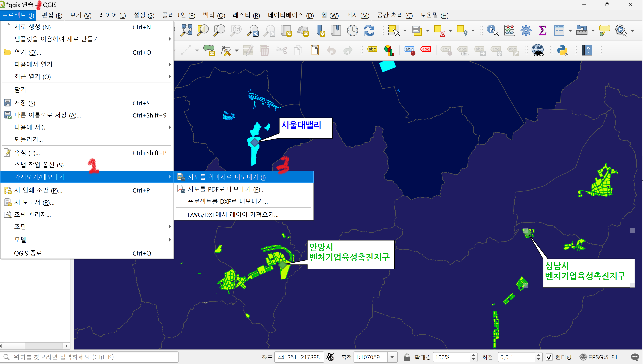Click the Zoom Full extent icon

186,30
